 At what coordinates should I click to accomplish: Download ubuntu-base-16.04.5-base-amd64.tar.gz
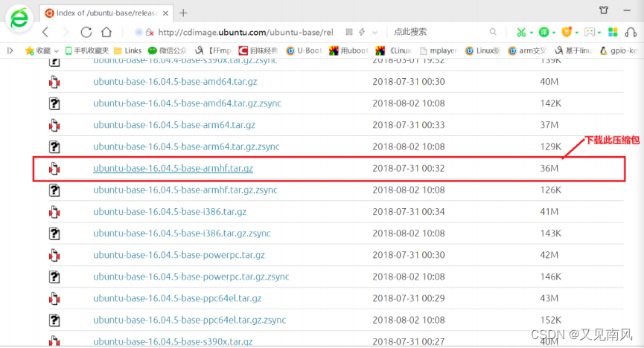coord(175,82)
